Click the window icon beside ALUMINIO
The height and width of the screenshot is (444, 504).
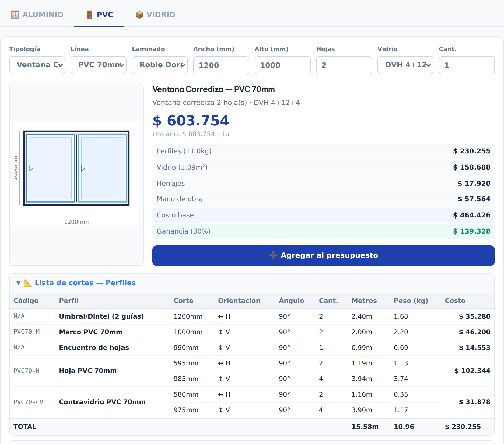pyautogui.click(x=15, y=15)
